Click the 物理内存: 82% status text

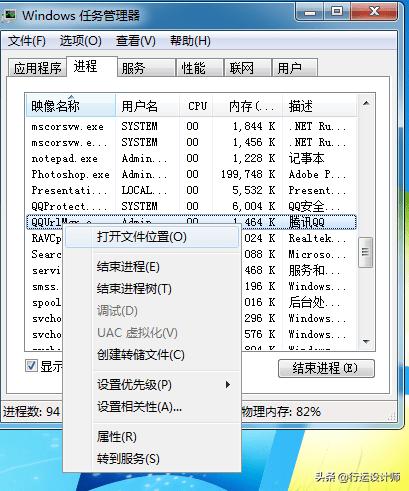click(281, 411)
